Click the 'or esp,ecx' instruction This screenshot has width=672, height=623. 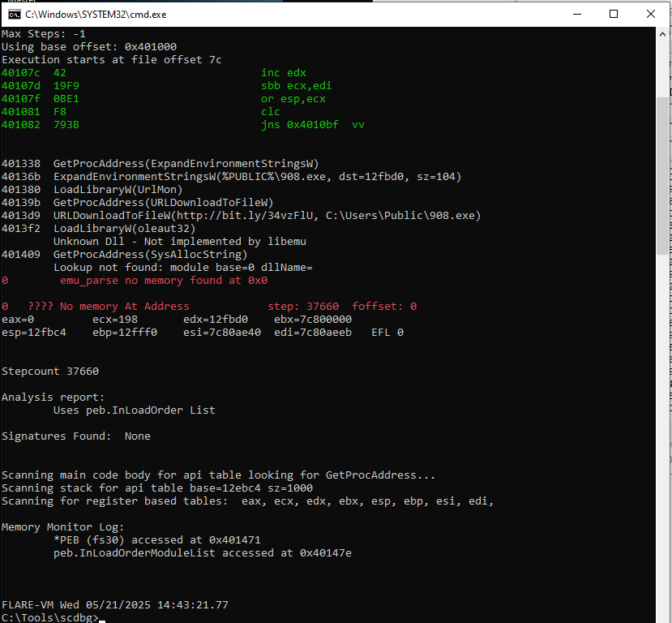click(x=293, y=99)
